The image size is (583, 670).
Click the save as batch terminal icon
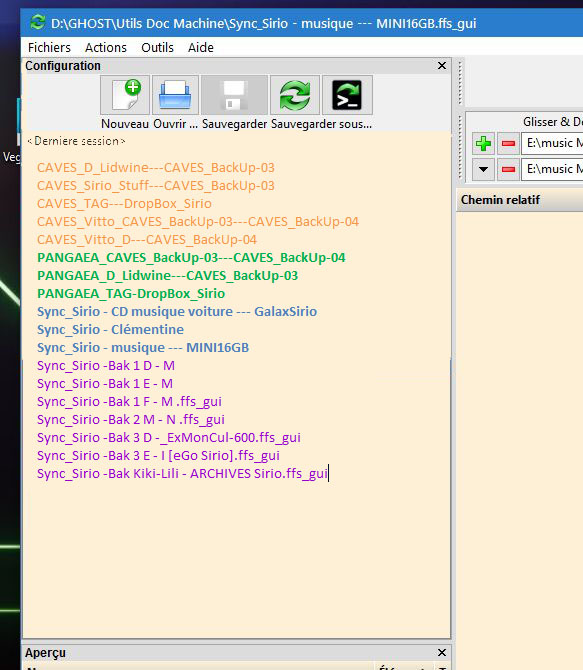coord(347,95)
